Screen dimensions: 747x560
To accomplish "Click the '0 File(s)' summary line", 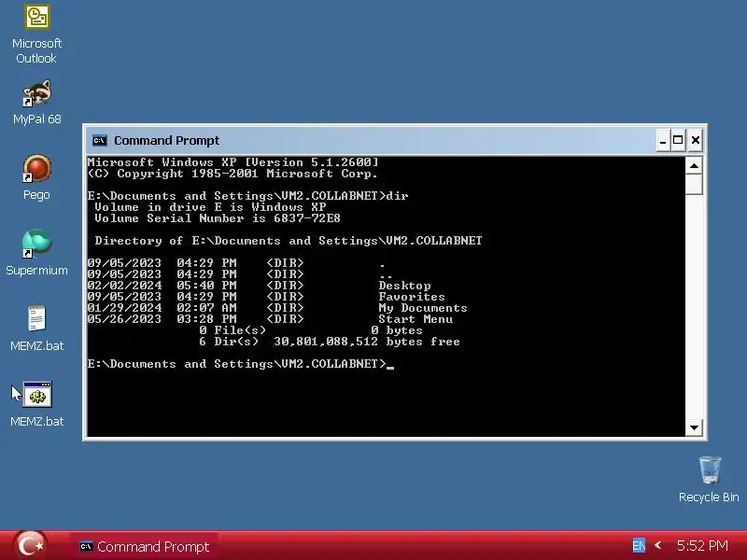I will coord(311,330).
